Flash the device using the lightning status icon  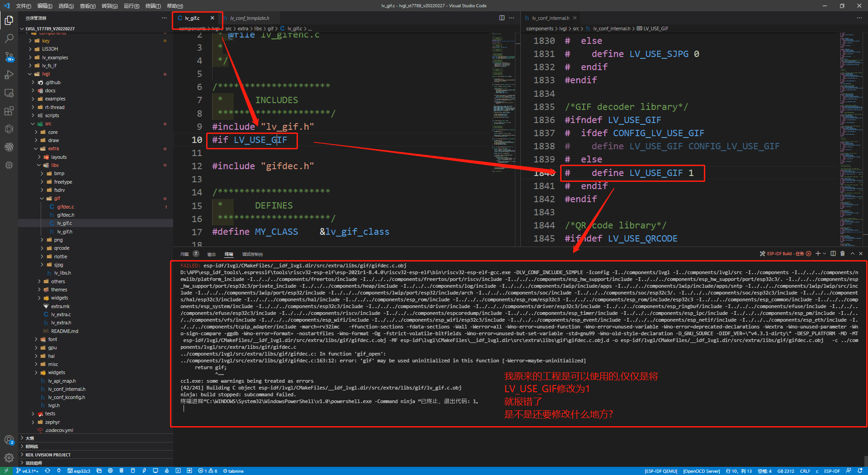coord(145,470)
